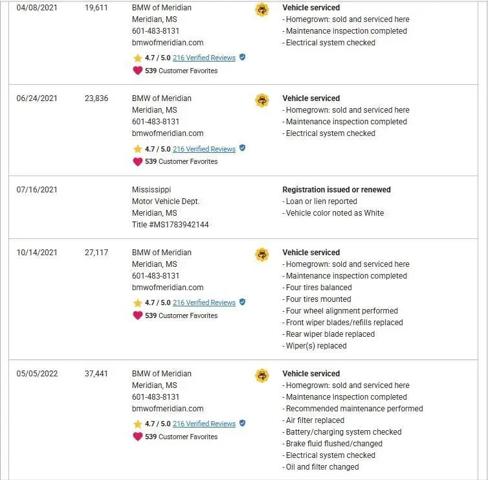Click the verified shield icon in 06/24/2021 entry
The width and height of the screenshot is (488, 480).
point(242,148)
